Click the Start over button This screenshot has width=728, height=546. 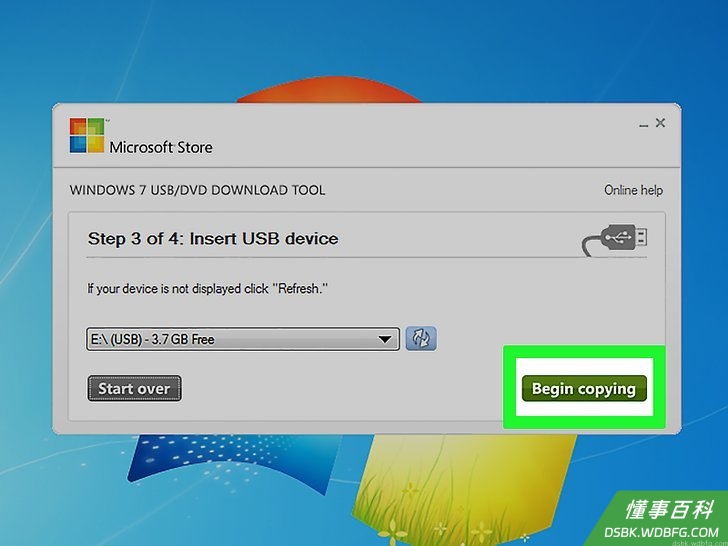coord(134,388)
